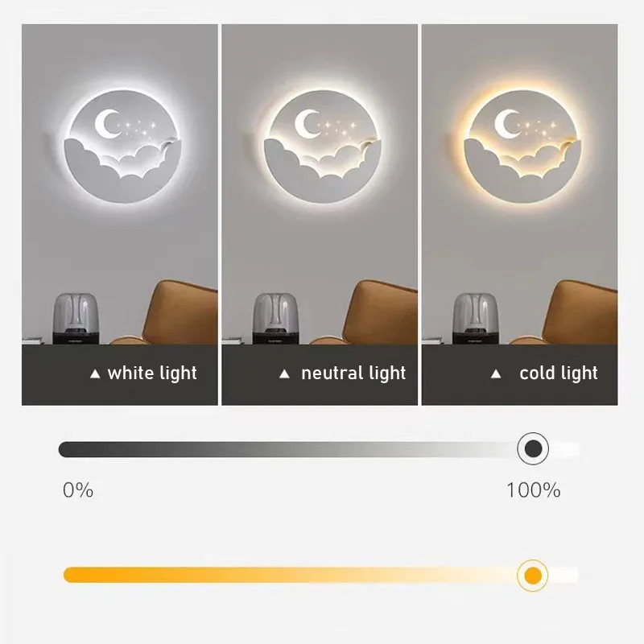Click the glass speaker in white light panel
The image size is (644, 644).
pyautogui.click(x=76, y=318)
